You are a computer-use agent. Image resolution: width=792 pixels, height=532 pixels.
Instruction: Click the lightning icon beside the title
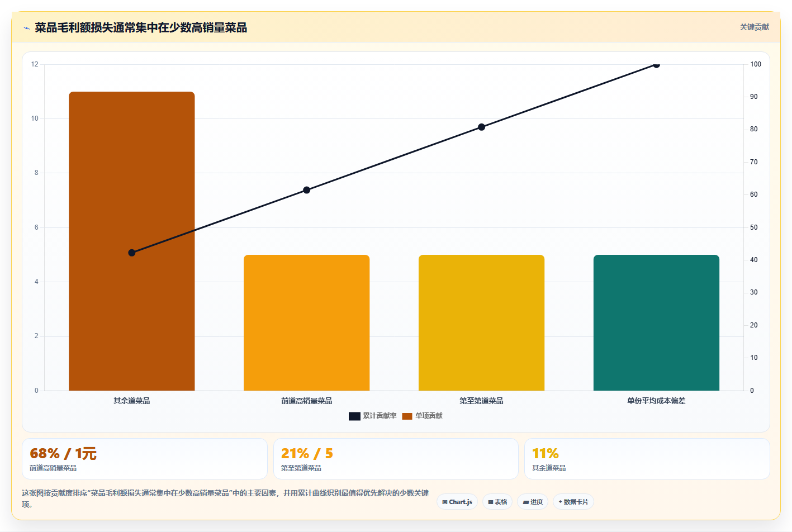coord(26,28)
